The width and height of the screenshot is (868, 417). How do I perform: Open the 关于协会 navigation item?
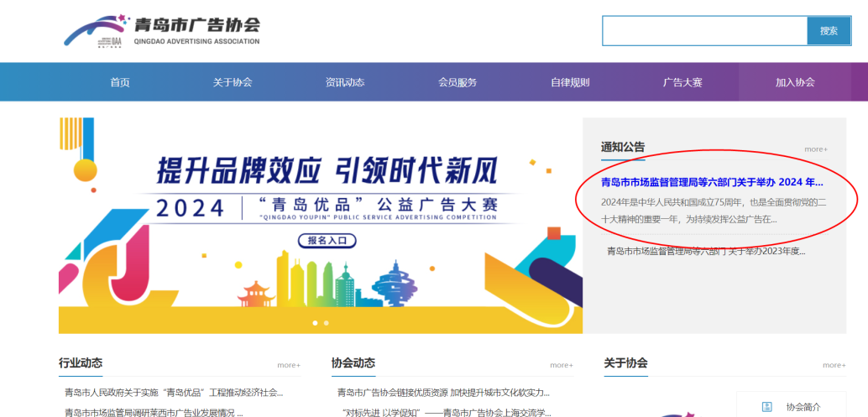point(233,82)
